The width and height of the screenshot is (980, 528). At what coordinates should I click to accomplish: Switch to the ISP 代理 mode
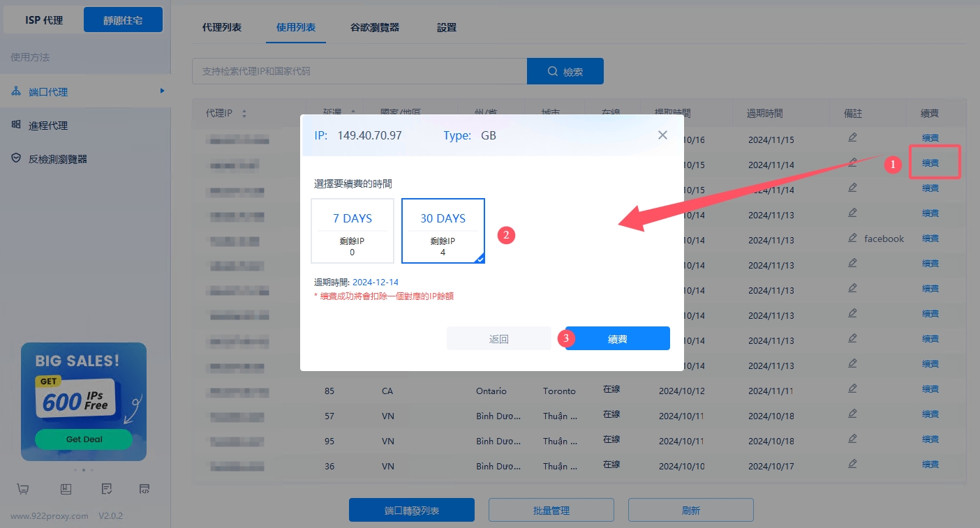pos(44,20)
